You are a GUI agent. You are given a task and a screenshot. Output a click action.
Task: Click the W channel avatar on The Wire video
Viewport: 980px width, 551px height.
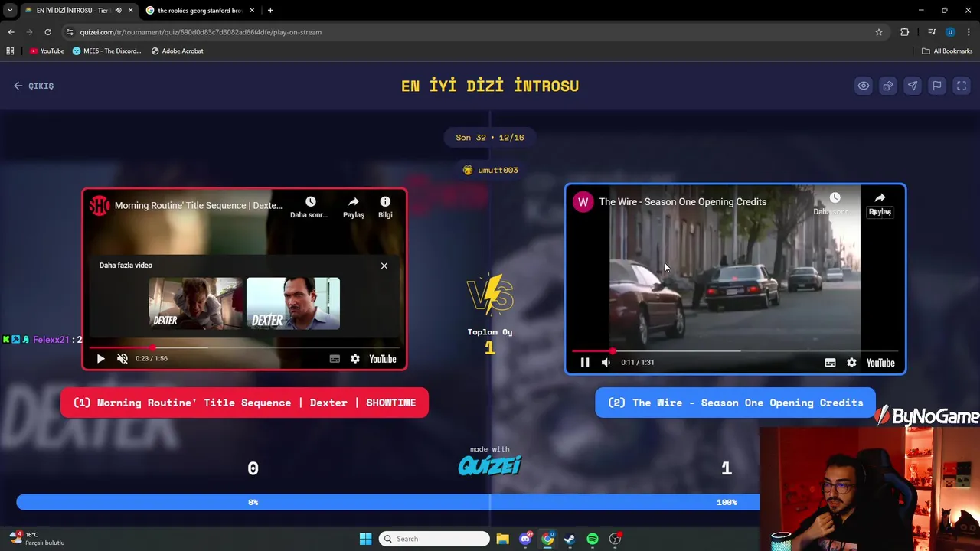click(583, 202)
